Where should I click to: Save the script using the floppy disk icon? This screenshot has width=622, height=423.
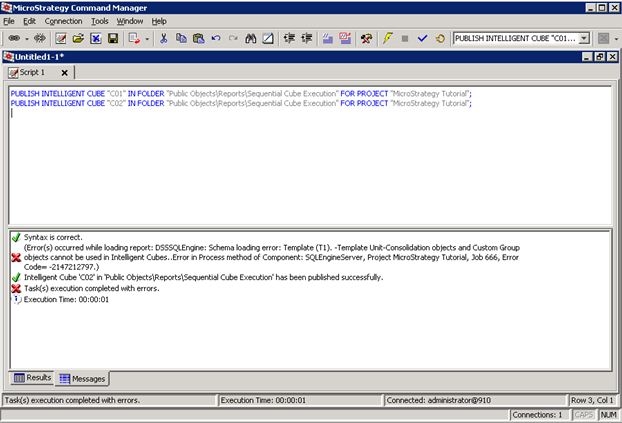click(113, 38)
